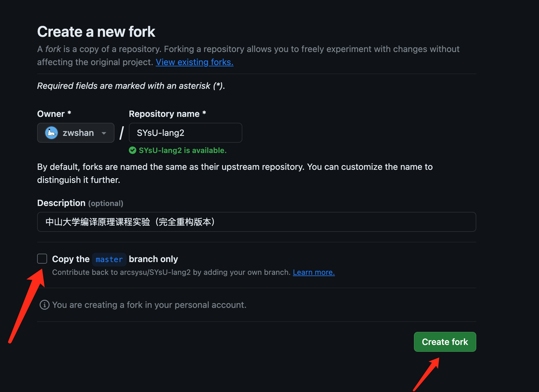Follow the Learn more link
539x392 pixels.
pyautogui.click(x=313, y=272)
